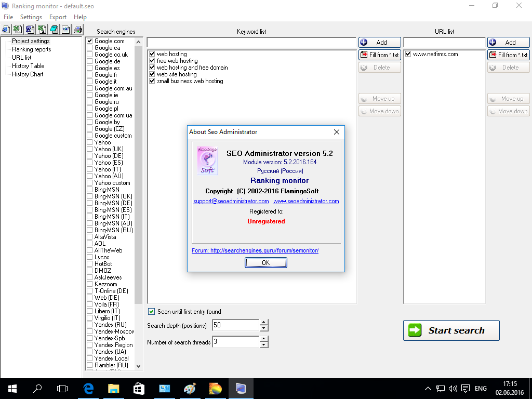Launch Microsoft Edge from taskbar
The width and height of the screenshot is (532, 399).
click(x=88, y=389)
